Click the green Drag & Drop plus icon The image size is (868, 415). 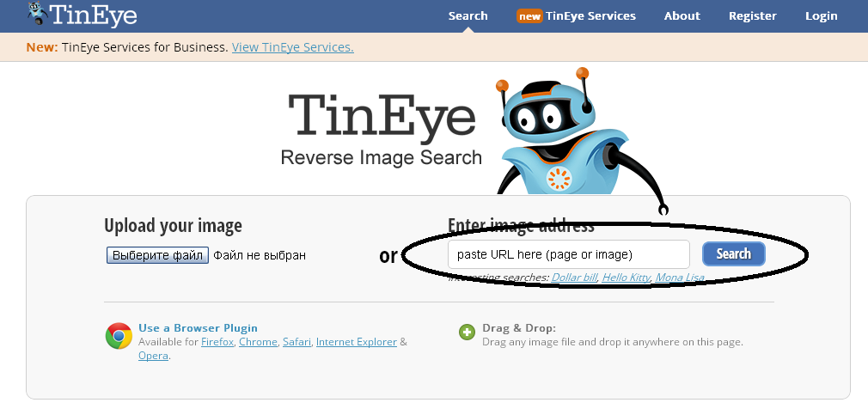tap(467, 333)
